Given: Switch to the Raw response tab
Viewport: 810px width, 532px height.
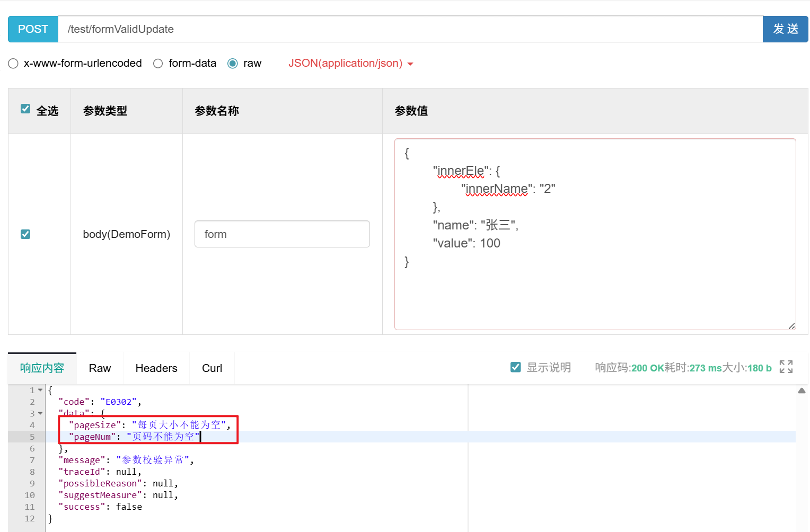Looking at the screenshot, I should pos(100,368).
